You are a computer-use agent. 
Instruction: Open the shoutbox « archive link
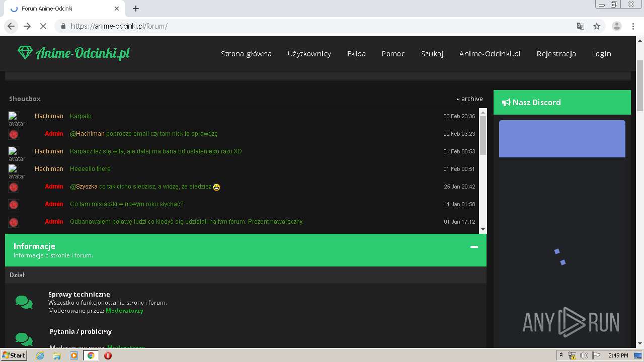[x=469, y=99]
